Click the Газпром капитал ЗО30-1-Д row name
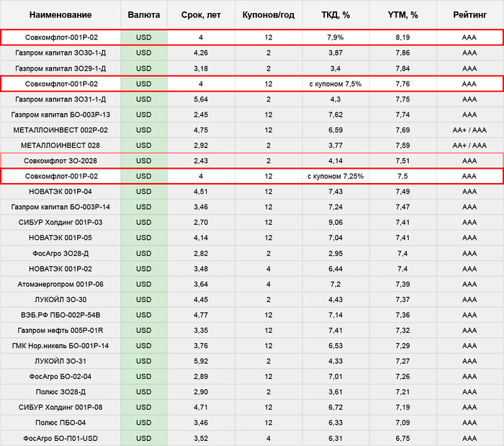 coord(61,53)
